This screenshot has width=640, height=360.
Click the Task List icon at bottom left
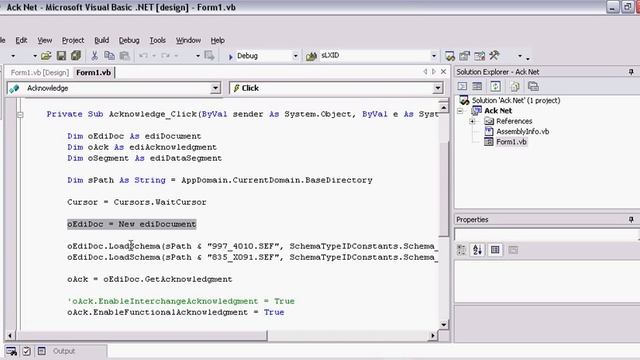[x=11, y=351]
